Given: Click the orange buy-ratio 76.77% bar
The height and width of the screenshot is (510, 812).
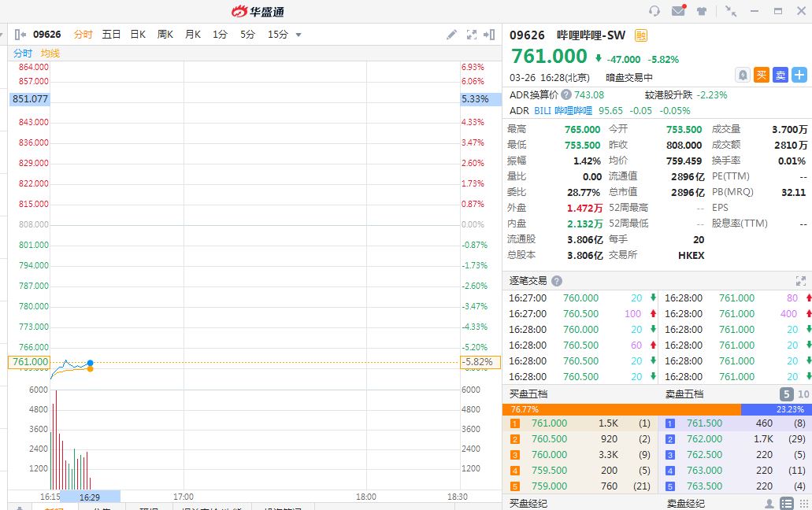Looking at the screenshot, I should (621, 409).
